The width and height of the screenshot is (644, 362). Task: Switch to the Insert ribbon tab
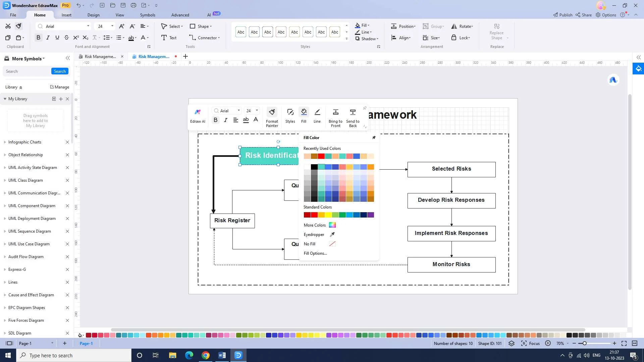(x=66, y=15)
